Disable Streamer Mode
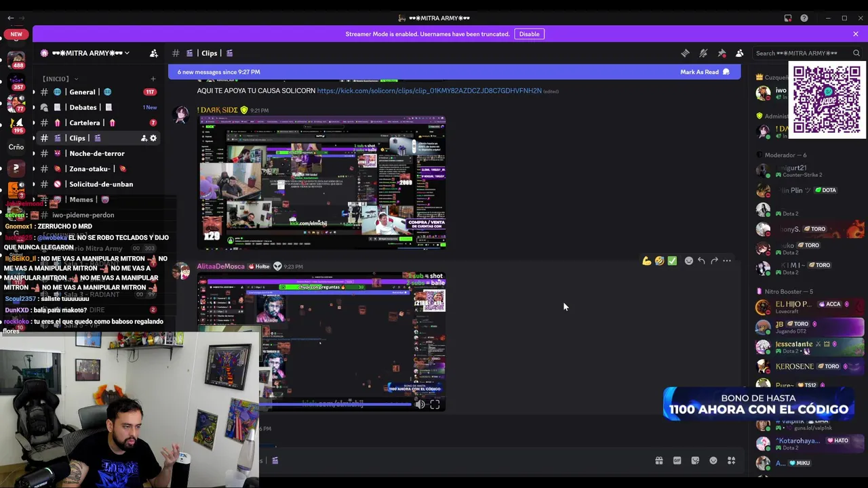 pyautogui.click(x=529, y=34)
